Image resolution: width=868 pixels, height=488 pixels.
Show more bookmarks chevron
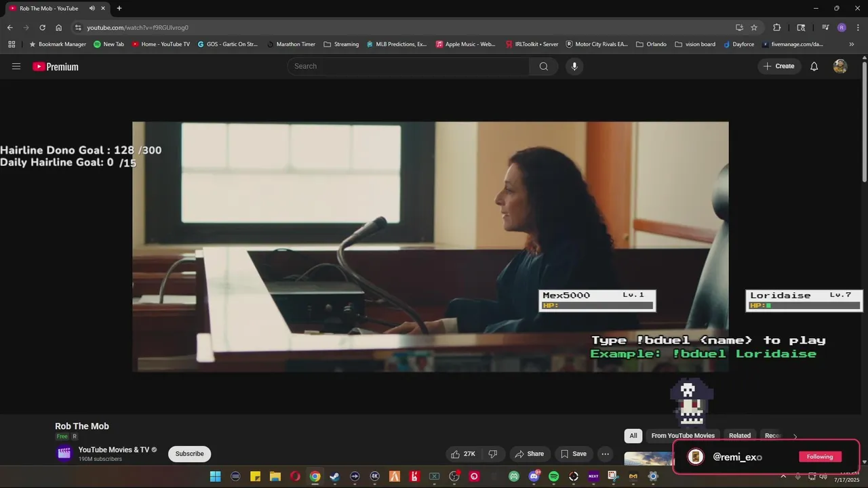(x=852, y=44)
